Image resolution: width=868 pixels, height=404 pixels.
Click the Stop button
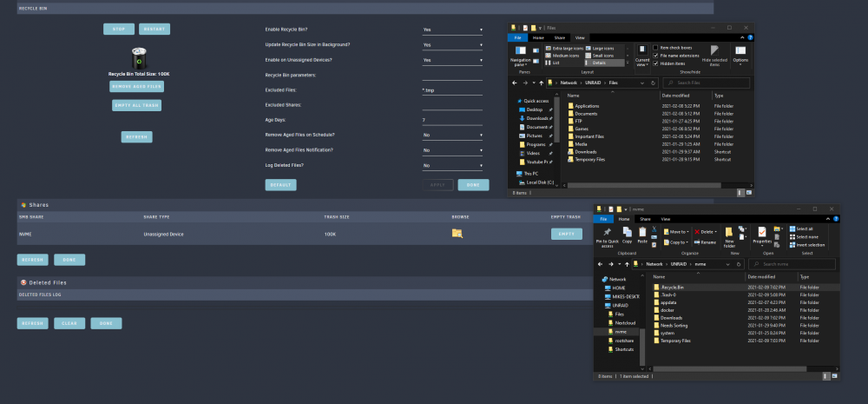[x=119, y=30]
